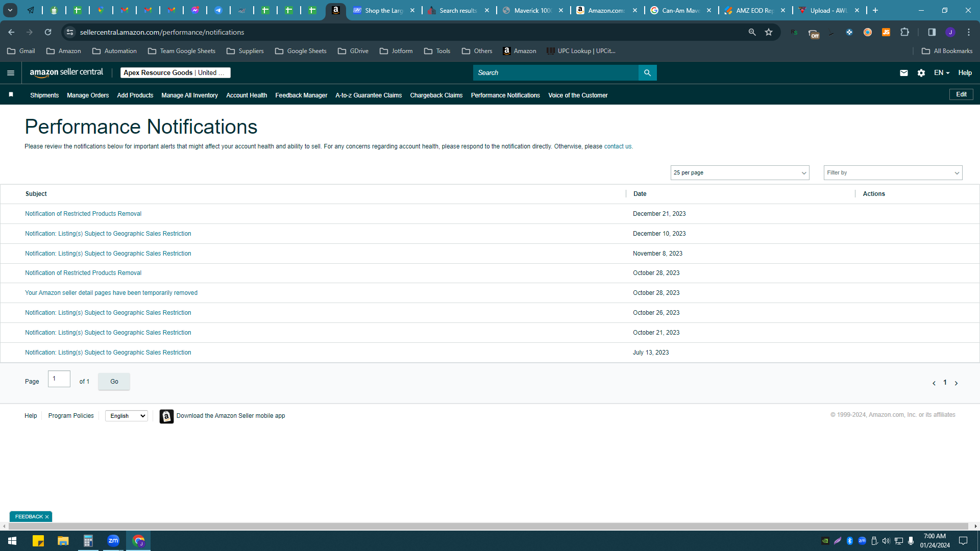Click the Subject column header
Screen dimensions: 980x551
coord(36,194)
